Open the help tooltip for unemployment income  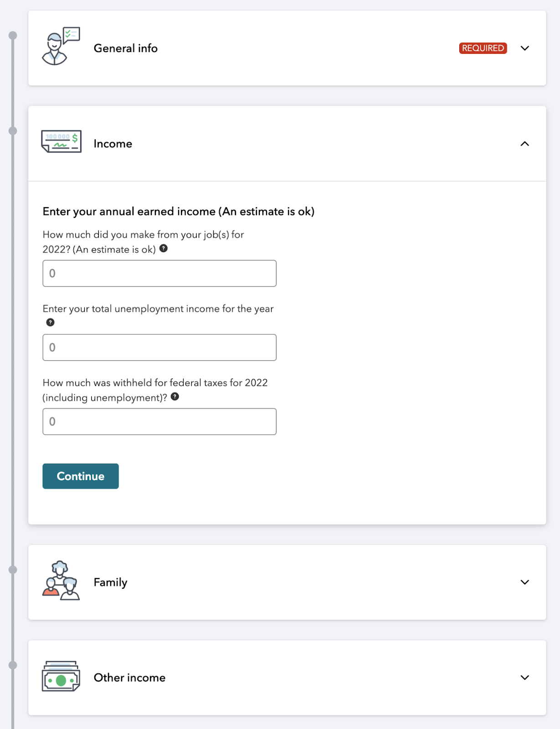click(x=50, y=322)
